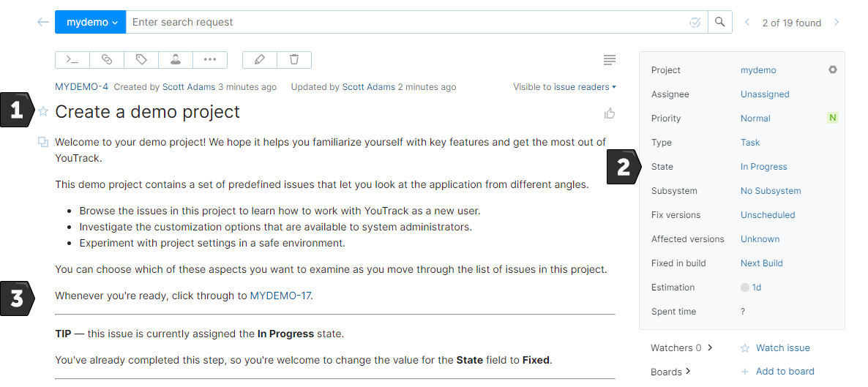Open the add tag icon

(141, 60)
